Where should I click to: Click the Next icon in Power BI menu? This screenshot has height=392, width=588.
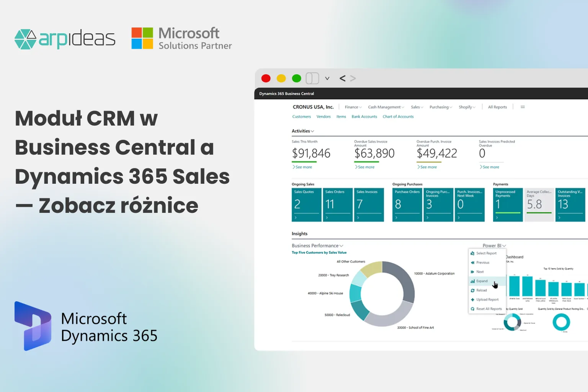[472, 272]
